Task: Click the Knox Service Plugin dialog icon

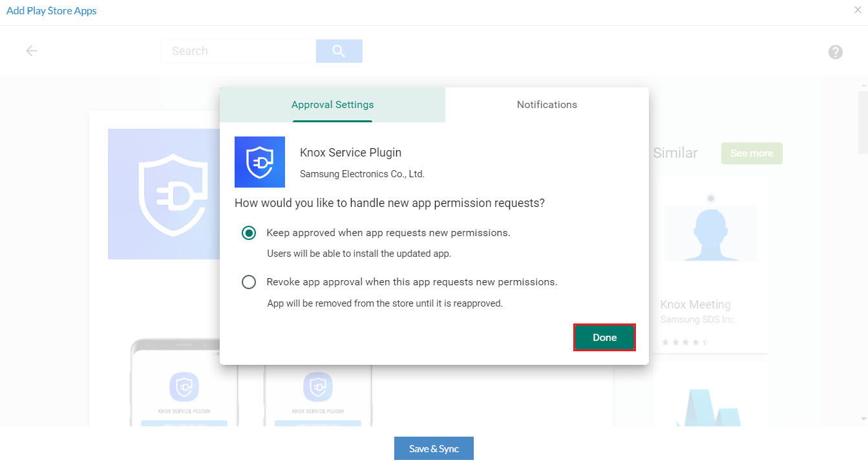Action: (x=260, y=162)
